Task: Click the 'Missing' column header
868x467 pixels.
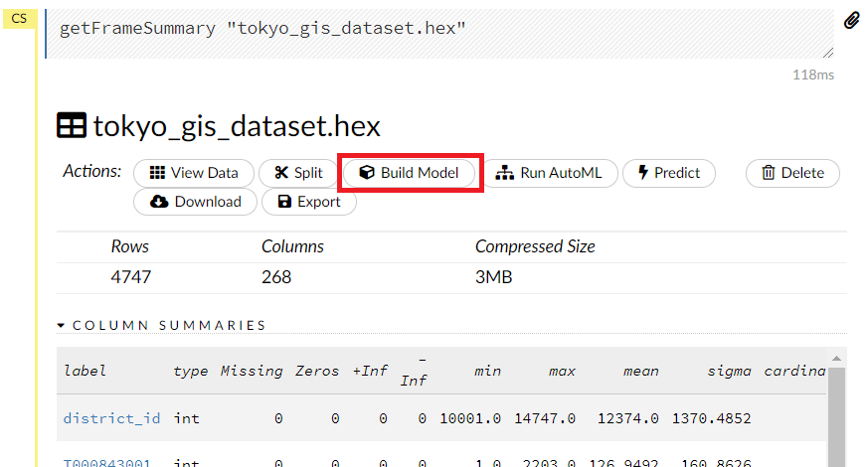Action: pyautogui.click(x=252, y=371)
